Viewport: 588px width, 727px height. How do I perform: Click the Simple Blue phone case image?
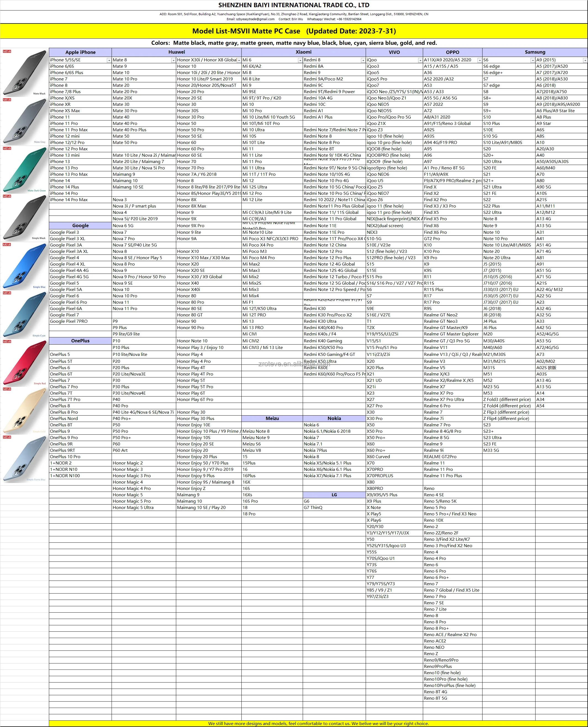pyautogui.click(x=25, y=266)
